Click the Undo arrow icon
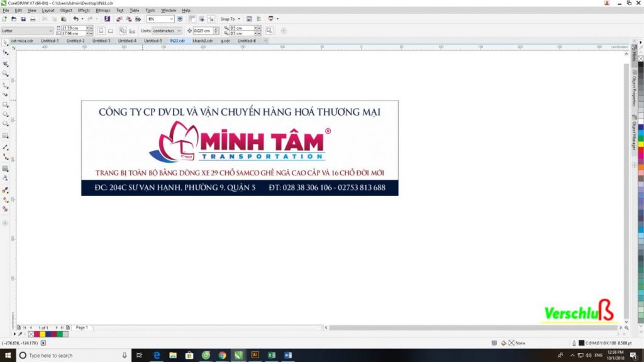 75,19
